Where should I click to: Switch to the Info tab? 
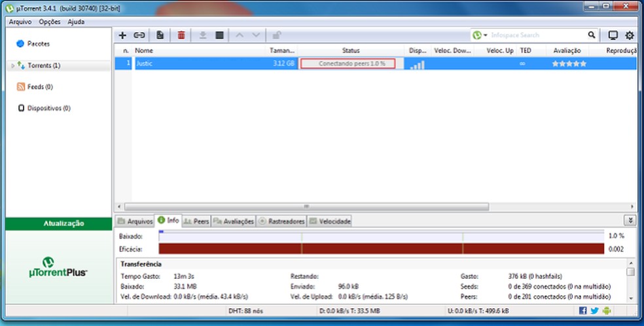click(168, 221)
